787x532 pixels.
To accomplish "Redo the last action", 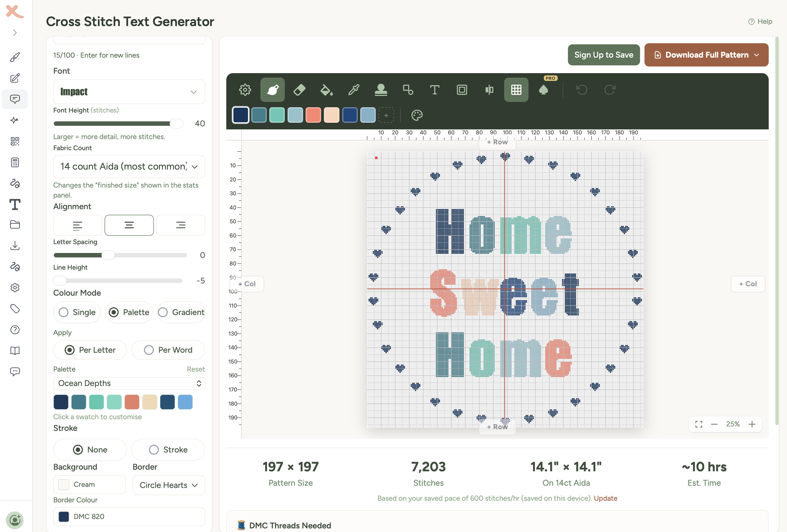I will pyautogui.click(x=610, y=90).
